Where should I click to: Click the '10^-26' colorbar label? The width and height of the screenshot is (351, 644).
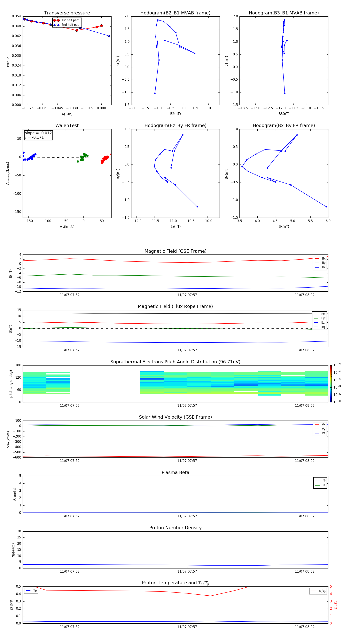[337, 365]
